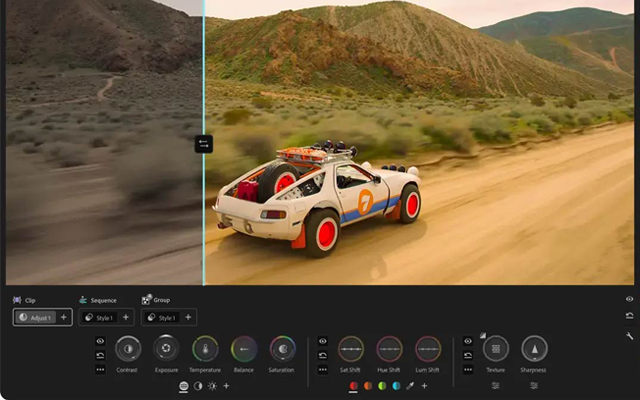
Task: Click the Hue Shift label
Action: coord(389,370)
